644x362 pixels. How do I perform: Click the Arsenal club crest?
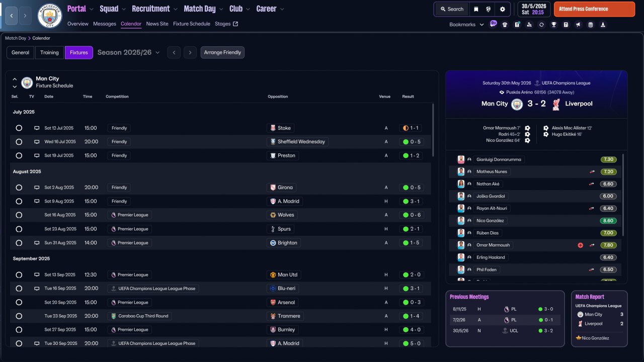click(273, 303)
